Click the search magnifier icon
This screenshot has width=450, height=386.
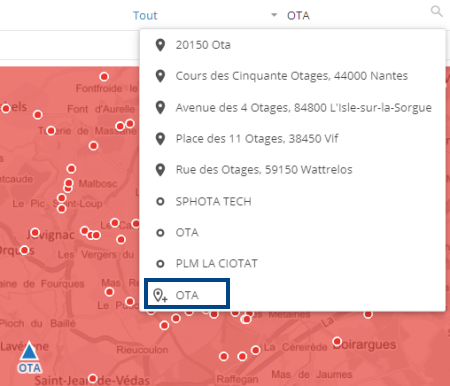[436, 12]
